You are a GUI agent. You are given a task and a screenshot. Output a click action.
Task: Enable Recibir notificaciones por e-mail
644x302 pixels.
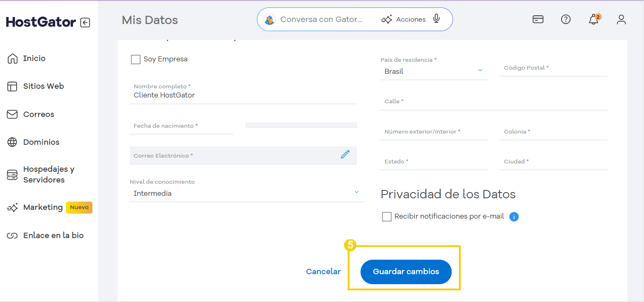click(x=387, y=217)
